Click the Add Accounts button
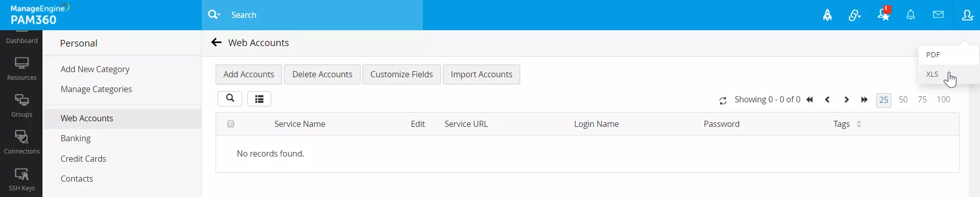Viewport: 980px width, 197px height. 249,74
